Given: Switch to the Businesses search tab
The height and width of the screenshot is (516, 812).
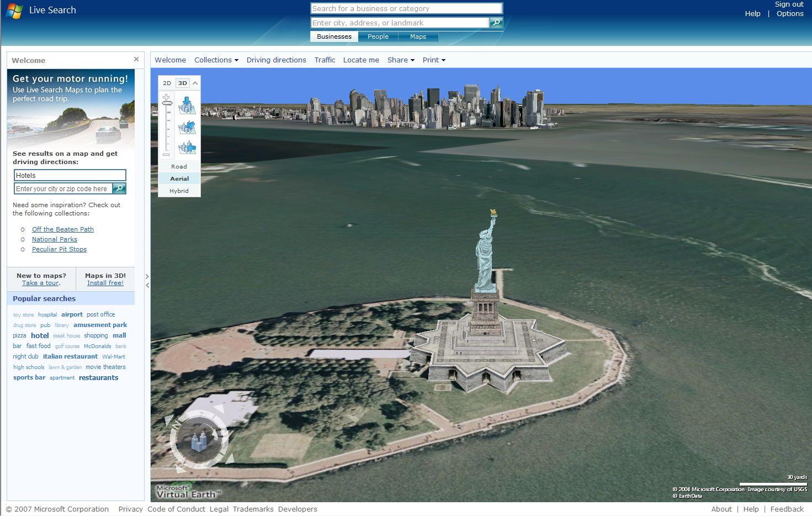Looking at the screenshot, I should tap(334, 36).
